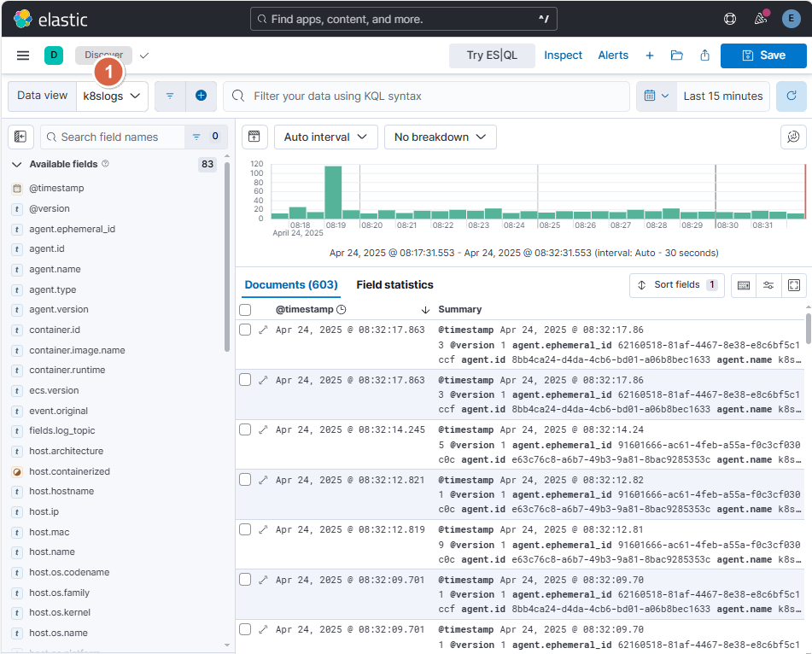Image resolution: width=812 pixels, height=654 pixels.
Task: Add a filter with the blue plus icon
Action: pos(201,96)
